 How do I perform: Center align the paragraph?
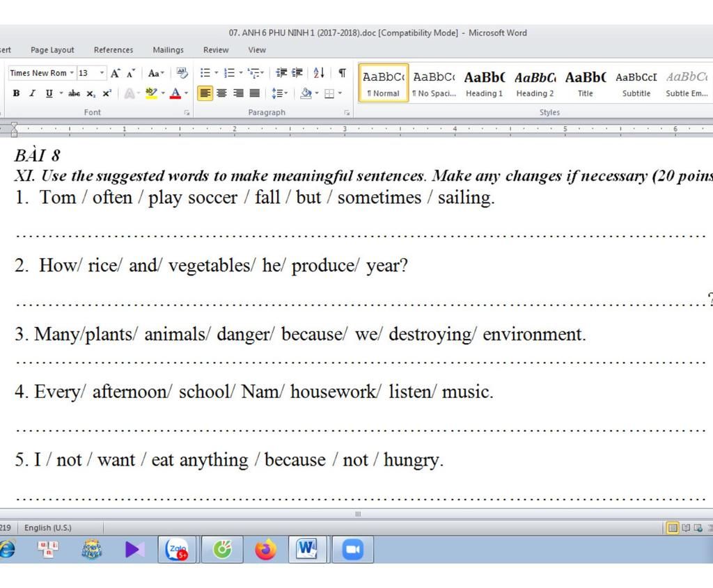pos(221,93)
